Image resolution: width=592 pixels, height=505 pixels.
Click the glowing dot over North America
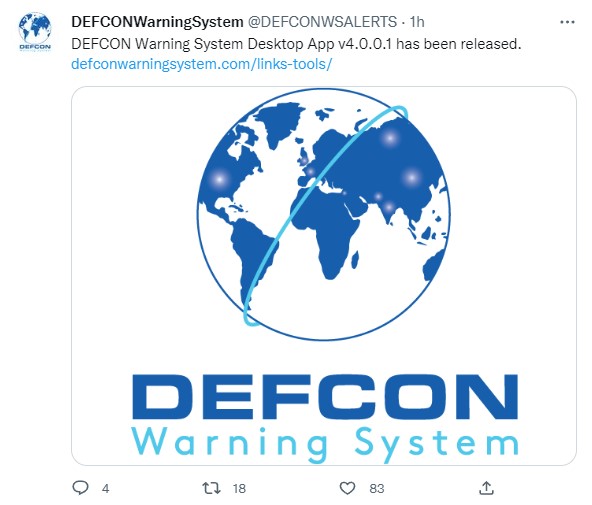tap(219, 179)
